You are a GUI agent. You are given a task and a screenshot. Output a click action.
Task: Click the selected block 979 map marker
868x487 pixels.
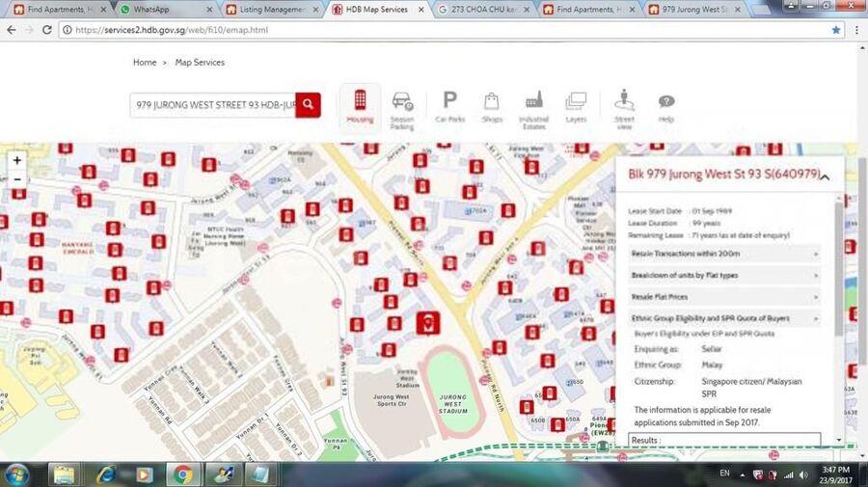pyautogui.click(x=428, y=323)
